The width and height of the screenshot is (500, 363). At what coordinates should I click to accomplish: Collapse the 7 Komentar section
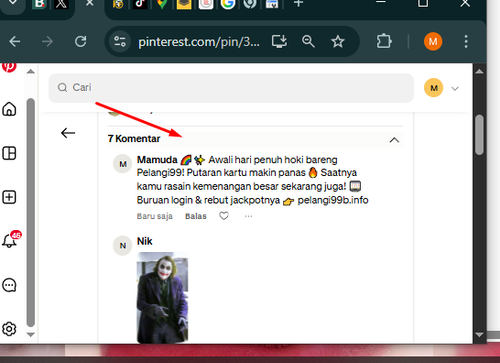click(394, 140)
